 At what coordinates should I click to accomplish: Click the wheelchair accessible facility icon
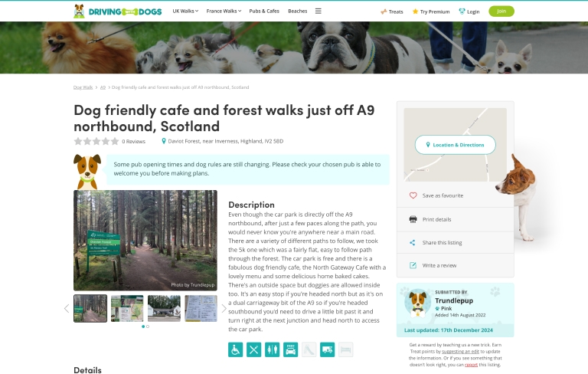[235, 349]
